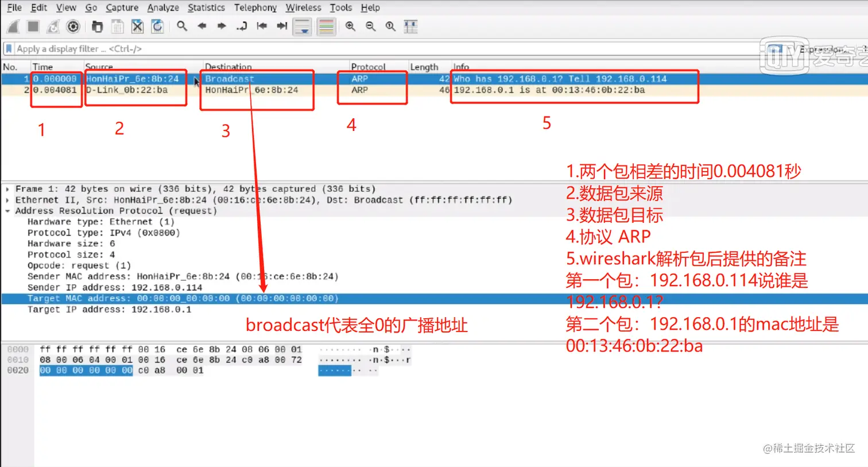Viewport: 868px width, 467px height.
Task: Click highlighted hex bytes at 0020
Action: [x=86, y=370]
